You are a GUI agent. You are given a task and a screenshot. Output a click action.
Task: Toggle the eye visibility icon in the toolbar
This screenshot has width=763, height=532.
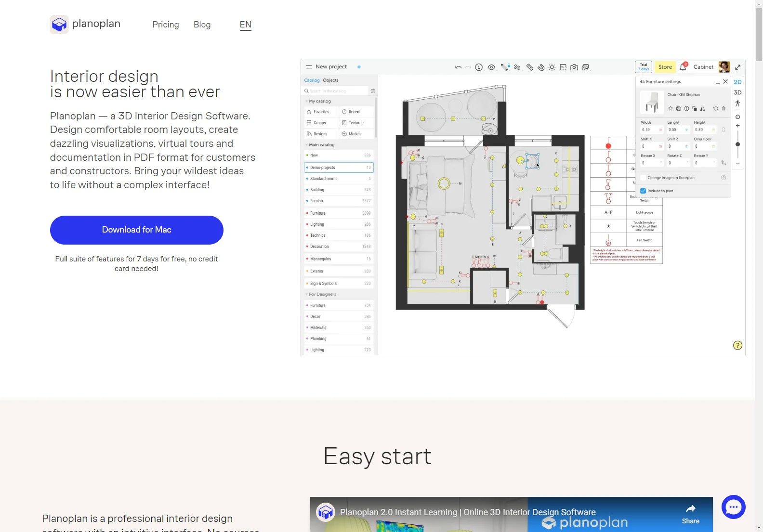(x=491, y=67)
